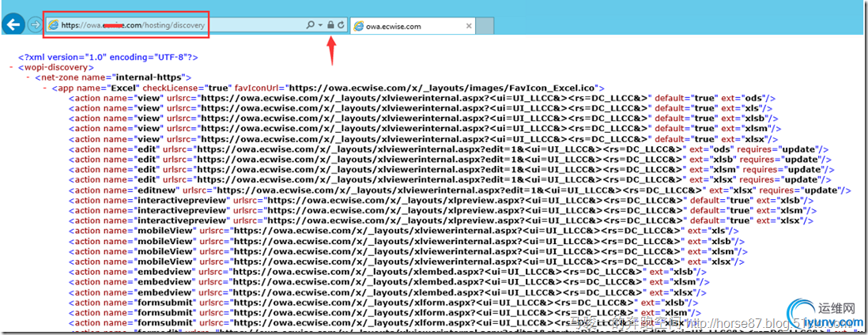Go back with the browser Back arrow
This screenshot has width=868, height=335.
13,25
